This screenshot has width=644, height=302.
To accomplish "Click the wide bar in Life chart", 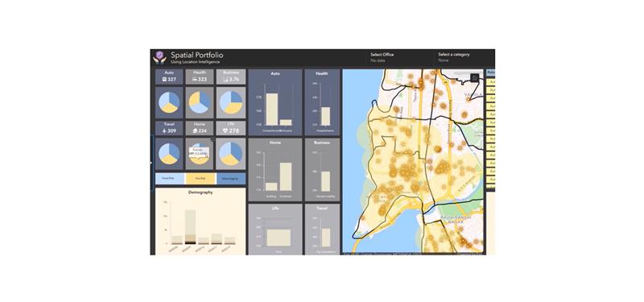I will (279, 238).
